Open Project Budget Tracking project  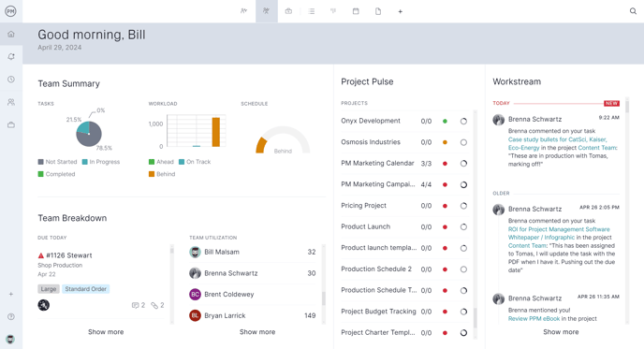tap(378, 312)
